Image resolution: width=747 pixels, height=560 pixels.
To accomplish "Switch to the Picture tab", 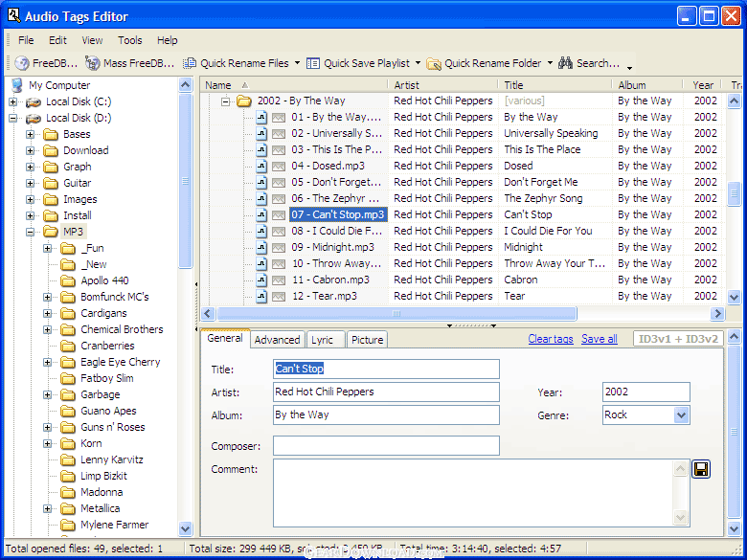I will (x=367, y=340).
